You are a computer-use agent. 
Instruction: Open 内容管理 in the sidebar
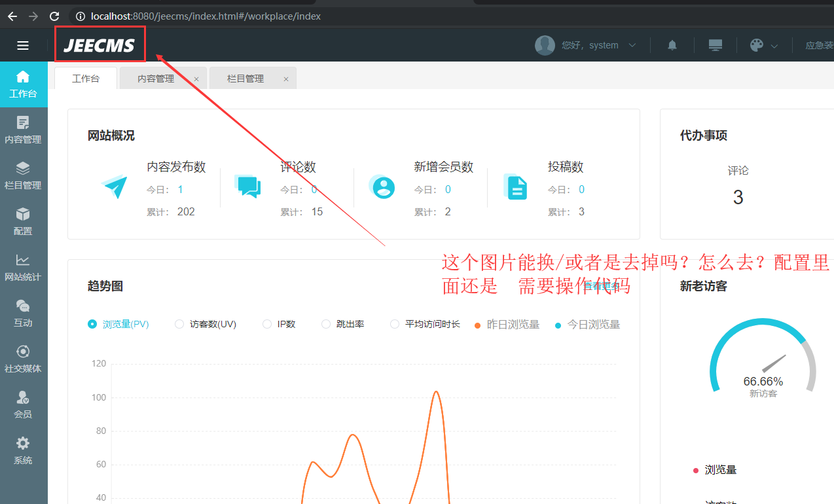(24, 130)
